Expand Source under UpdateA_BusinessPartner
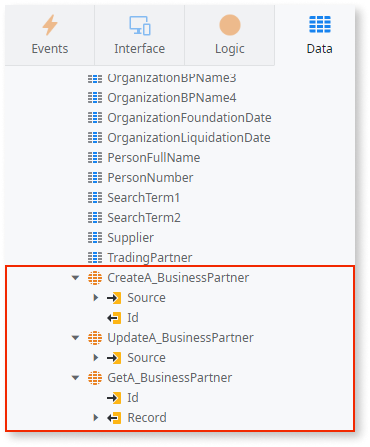370x447 pixels. click(x=96, y=358)
